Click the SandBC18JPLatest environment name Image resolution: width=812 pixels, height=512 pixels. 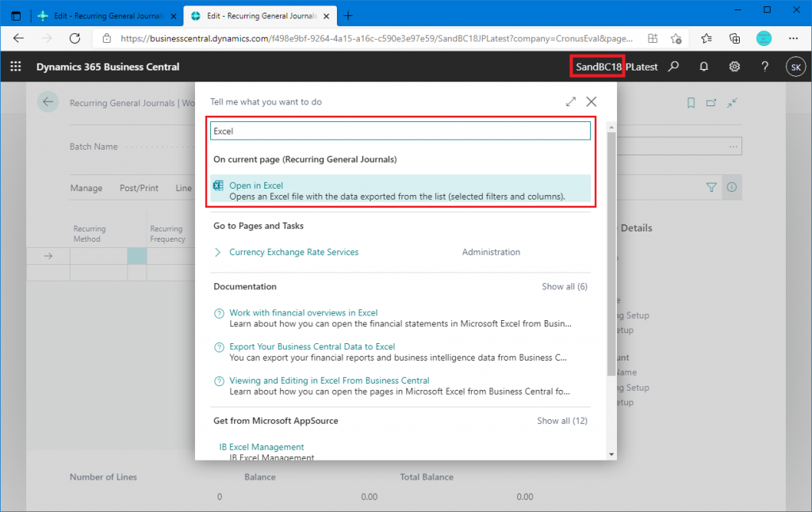pos(616,67)
